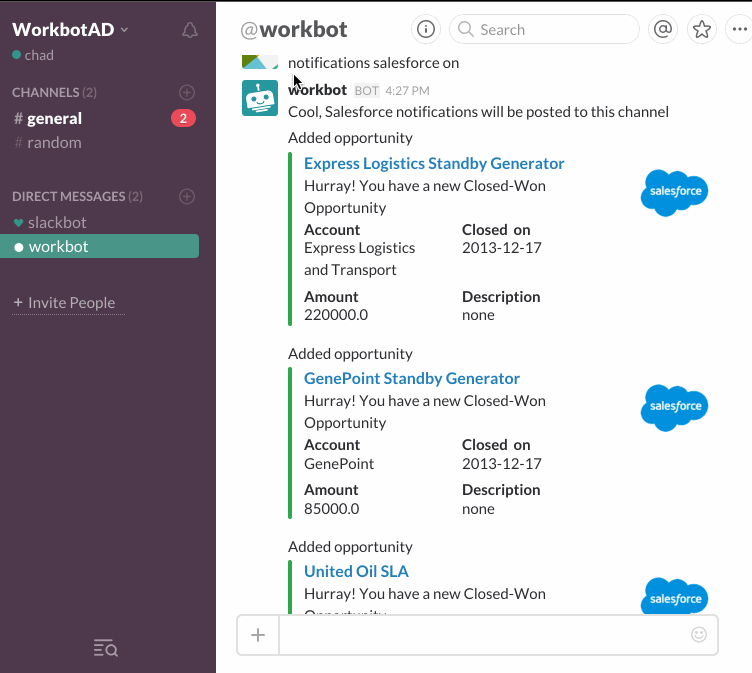The image size is (752, 673).
Task: Open more options ellipsis icon
Action: point(739,29)
